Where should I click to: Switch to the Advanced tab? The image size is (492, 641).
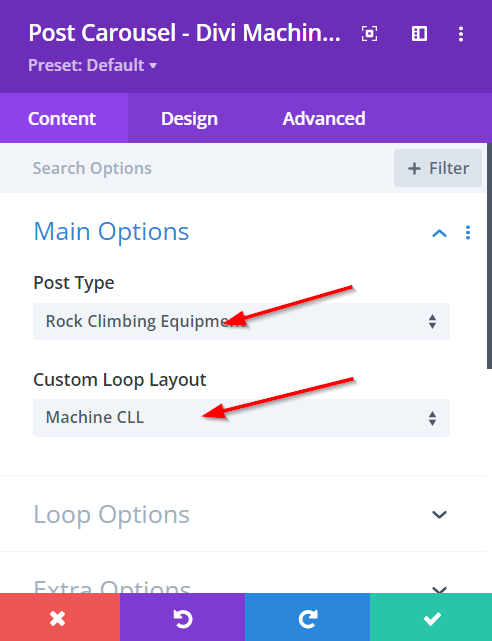[324, 119]
